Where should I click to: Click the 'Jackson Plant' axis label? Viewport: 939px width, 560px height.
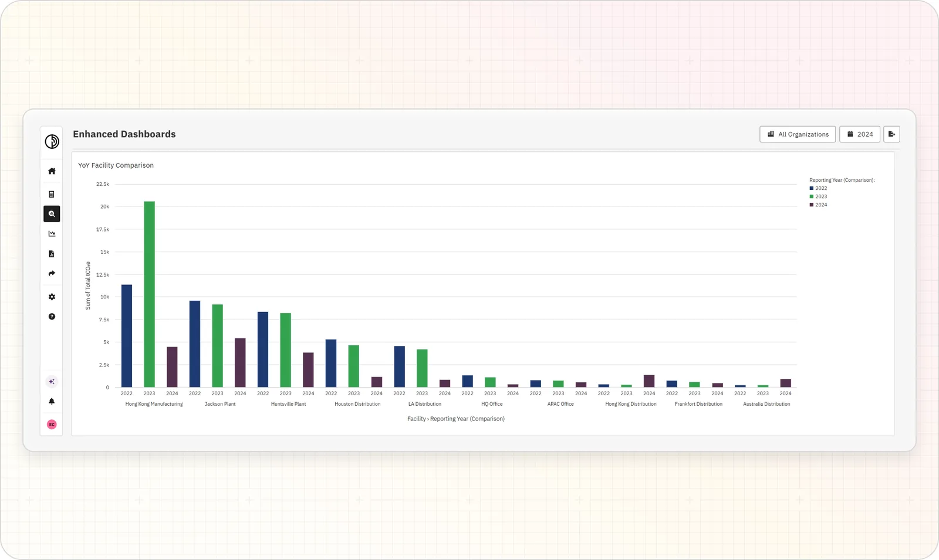click(220, 404)
